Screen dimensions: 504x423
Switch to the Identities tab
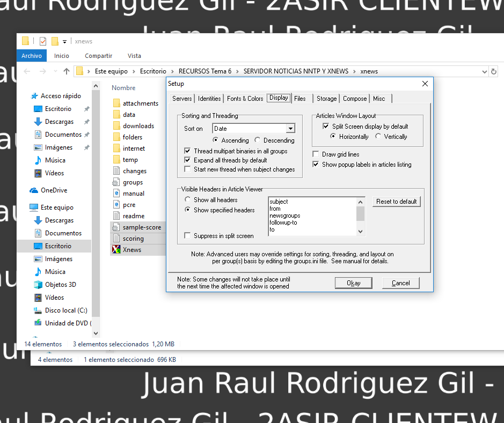pos(209,99)
